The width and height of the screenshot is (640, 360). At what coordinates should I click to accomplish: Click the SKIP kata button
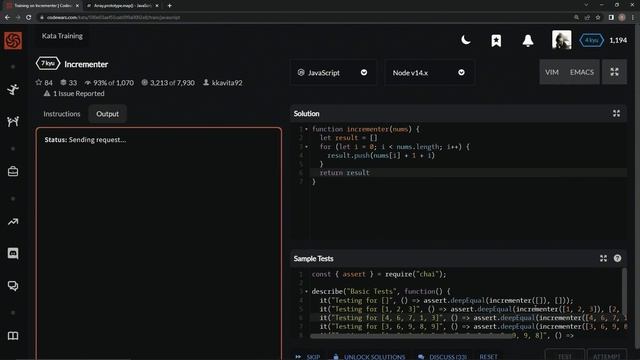tap(308, 357)
